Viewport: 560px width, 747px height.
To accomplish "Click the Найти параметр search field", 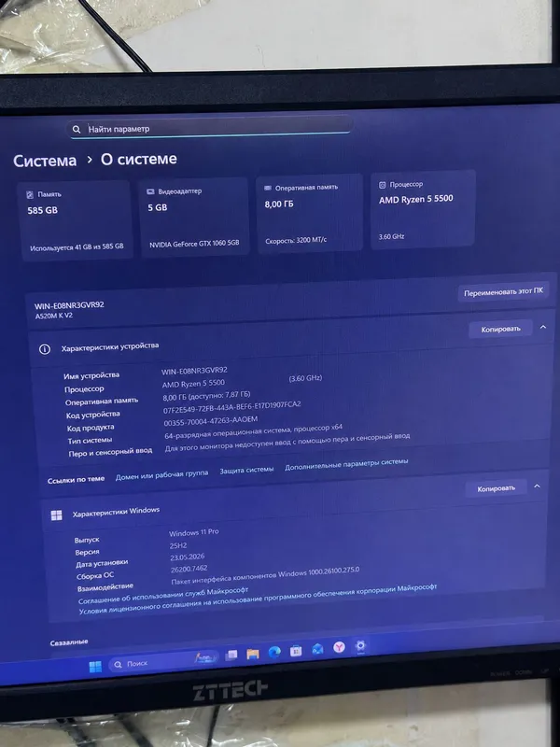I will 211,127.
